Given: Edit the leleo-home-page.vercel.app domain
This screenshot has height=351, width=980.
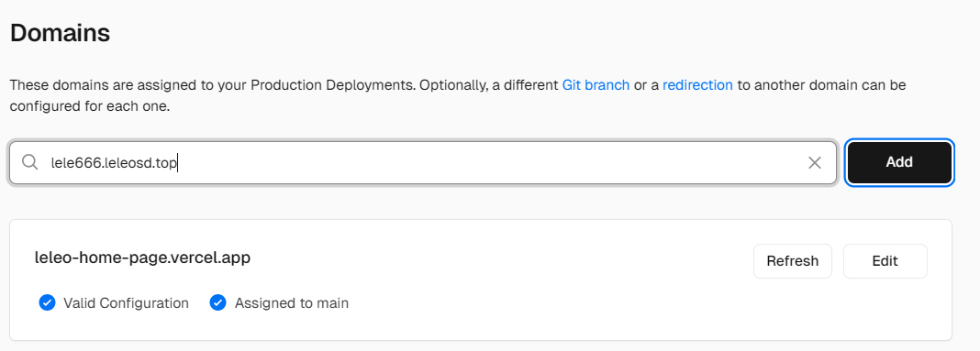Looking at the screenshot, I should pyautogui.click(x=885, y=261).
